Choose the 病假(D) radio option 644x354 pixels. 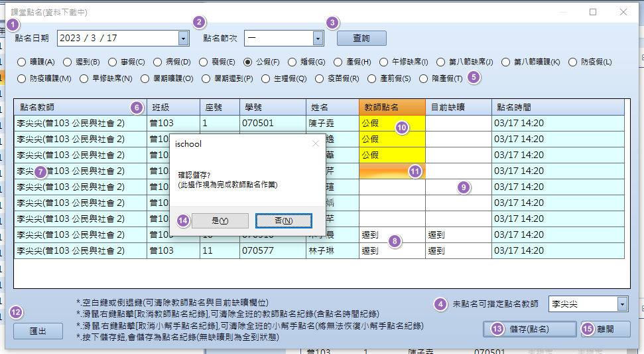point(158,62)
